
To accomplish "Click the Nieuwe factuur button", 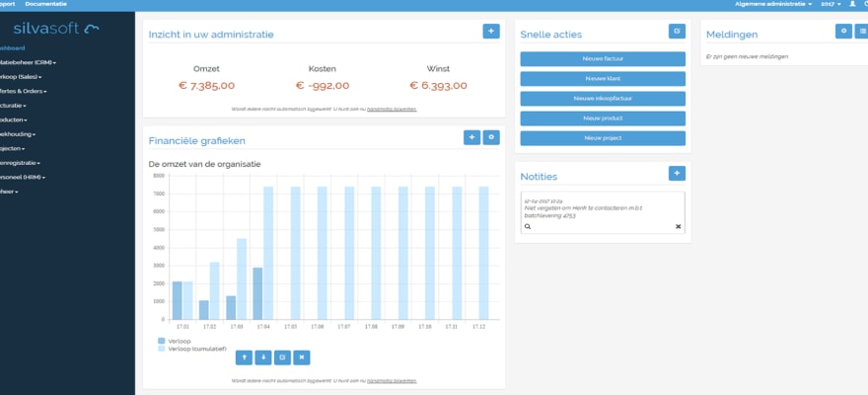I will [x=603, y=59].
